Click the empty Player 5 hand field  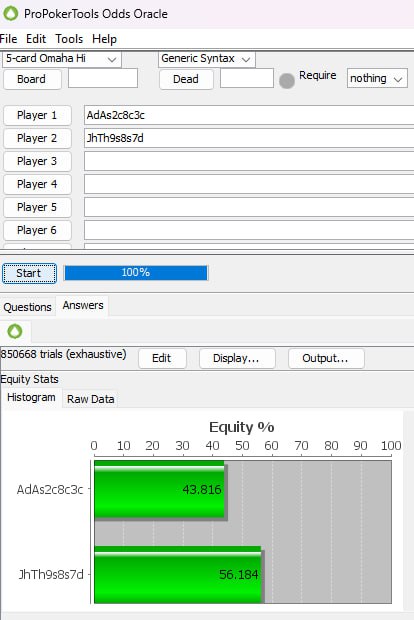coord(249,207)
